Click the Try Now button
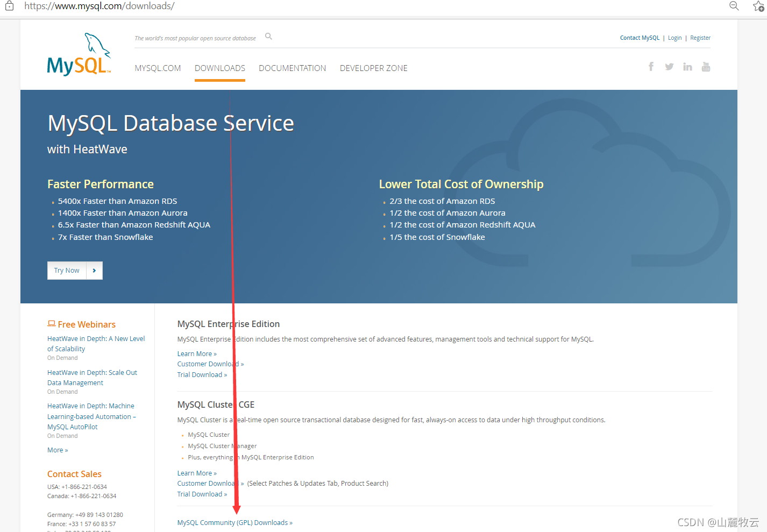 tap(75, 271)
